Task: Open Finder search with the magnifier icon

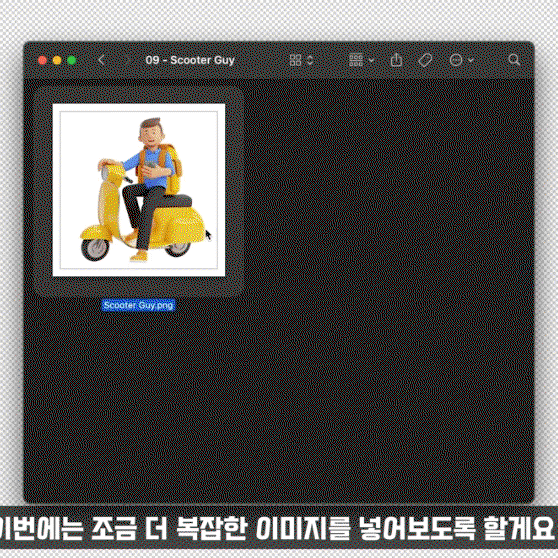Action: tap(514, 60)
